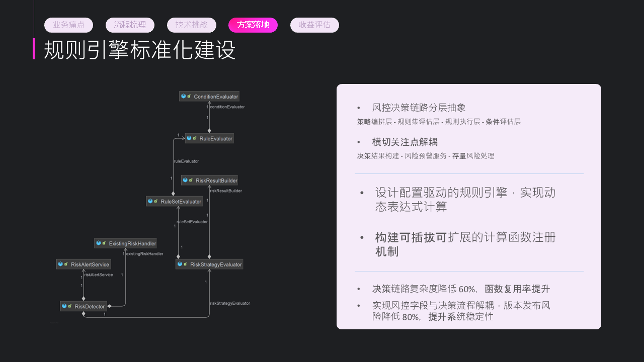This screenshot has width=644, height=362.
Task: Click the class icon beside RiskResultBuilder
Action: [186, 180]
